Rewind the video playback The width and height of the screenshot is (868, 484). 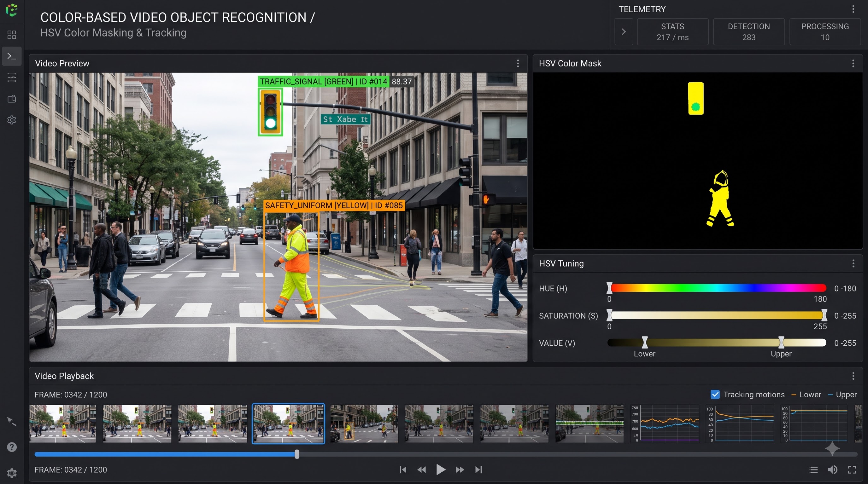coord(421,470)
